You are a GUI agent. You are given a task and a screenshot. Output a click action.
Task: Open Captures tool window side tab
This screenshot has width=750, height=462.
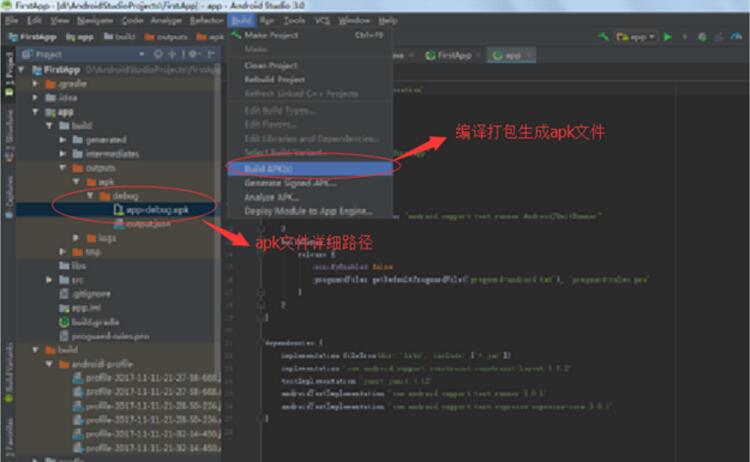9,197
